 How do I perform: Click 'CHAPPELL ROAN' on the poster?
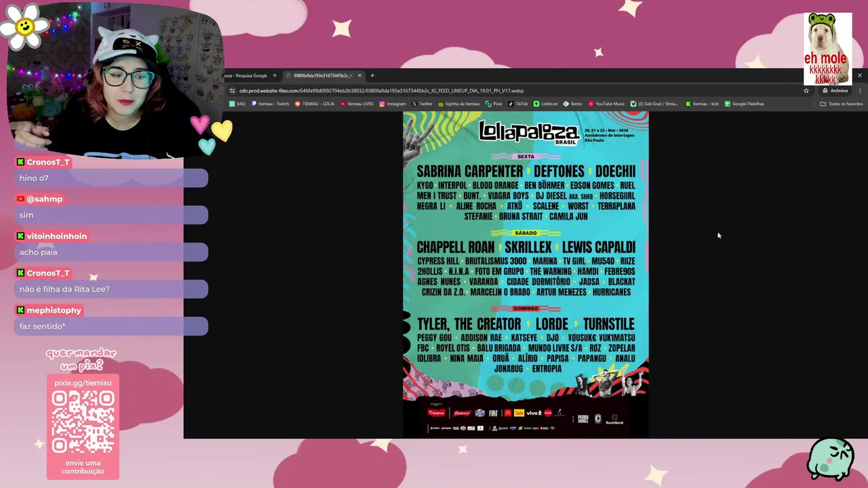[x=456, y=247]
